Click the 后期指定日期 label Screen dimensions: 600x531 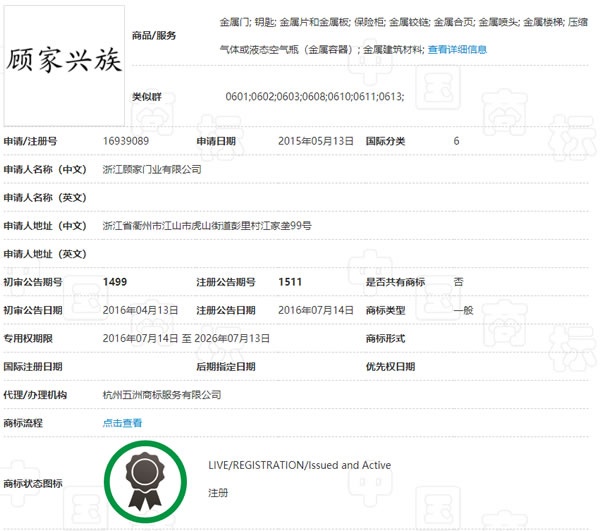point(226,366)
